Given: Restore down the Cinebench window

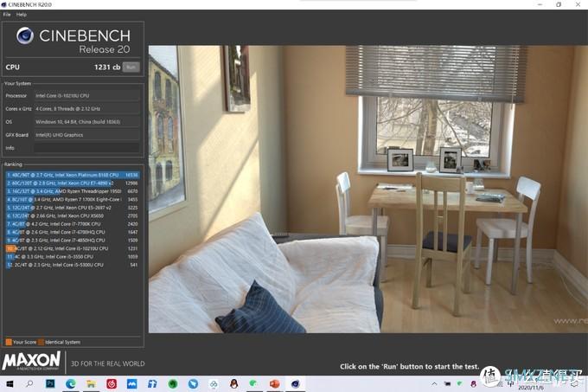Looking at the screenshot, I should tap(559, 4).
